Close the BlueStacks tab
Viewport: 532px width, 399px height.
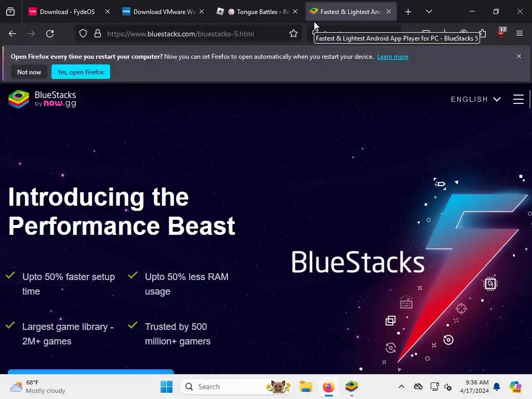[389, 11]
